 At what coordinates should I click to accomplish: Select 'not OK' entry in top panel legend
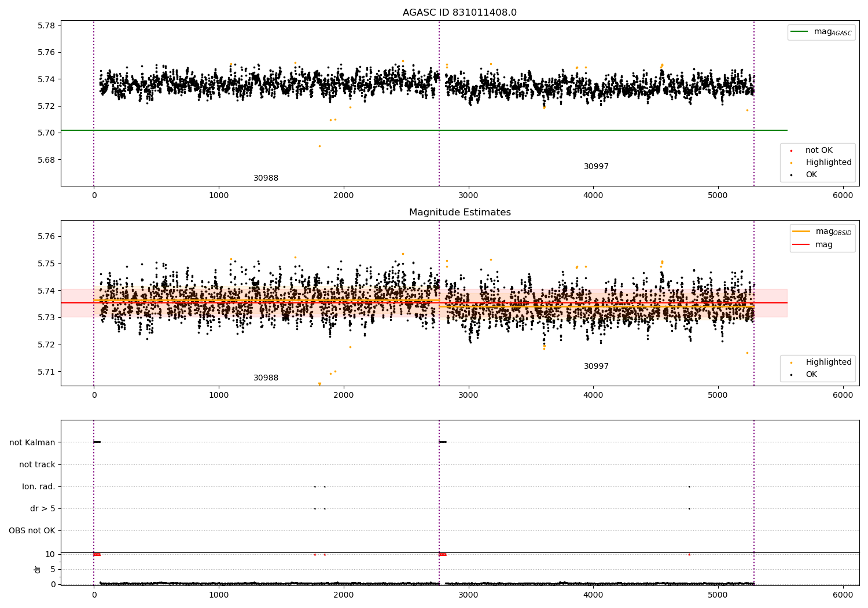coord(819,151)
